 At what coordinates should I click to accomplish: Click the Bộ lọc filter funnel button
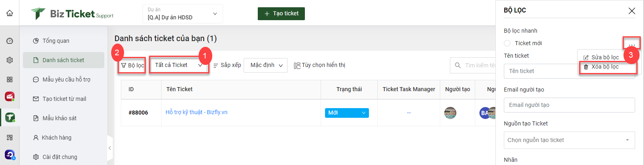coord(132,65)
